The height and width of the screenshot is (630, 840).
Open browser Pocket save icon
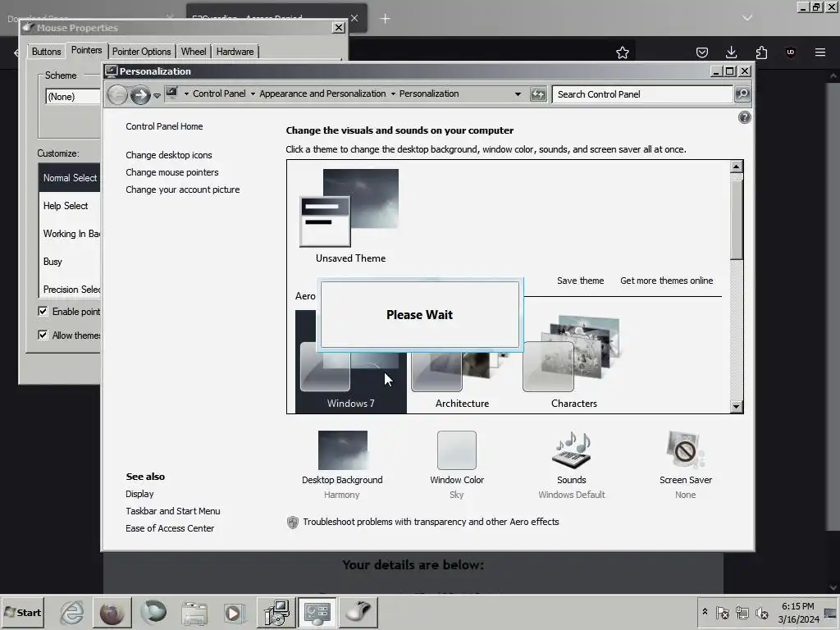[x=702, y=52]
